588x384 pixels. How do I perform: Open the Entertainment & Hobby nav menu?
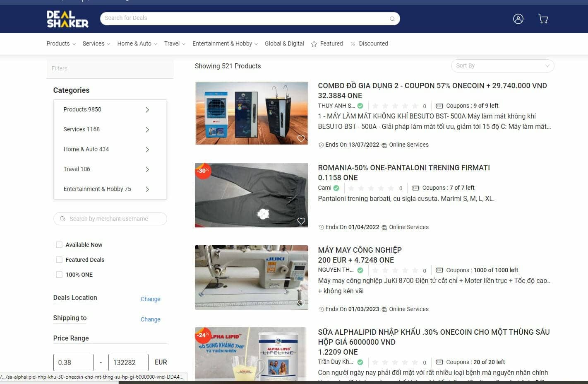click(x=225, y=43)
